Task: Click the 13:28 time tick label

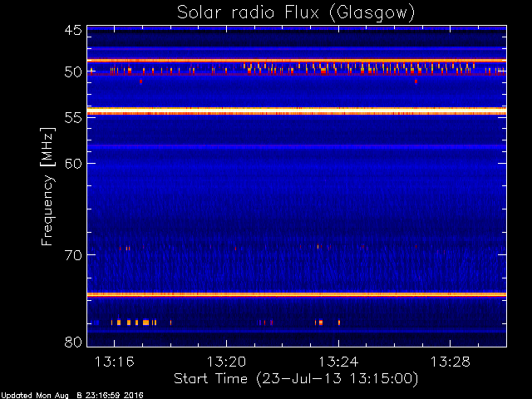Action: point(451,362)
